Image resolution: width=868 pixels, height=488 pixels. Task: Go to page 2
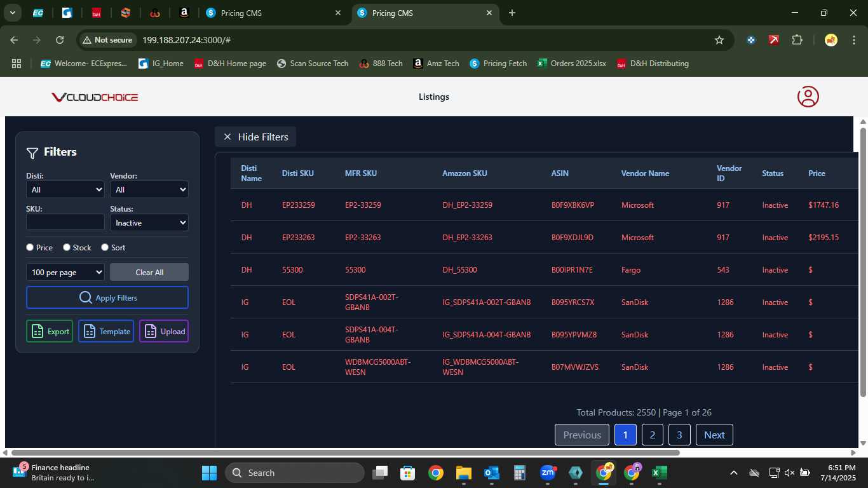[653, 435]
